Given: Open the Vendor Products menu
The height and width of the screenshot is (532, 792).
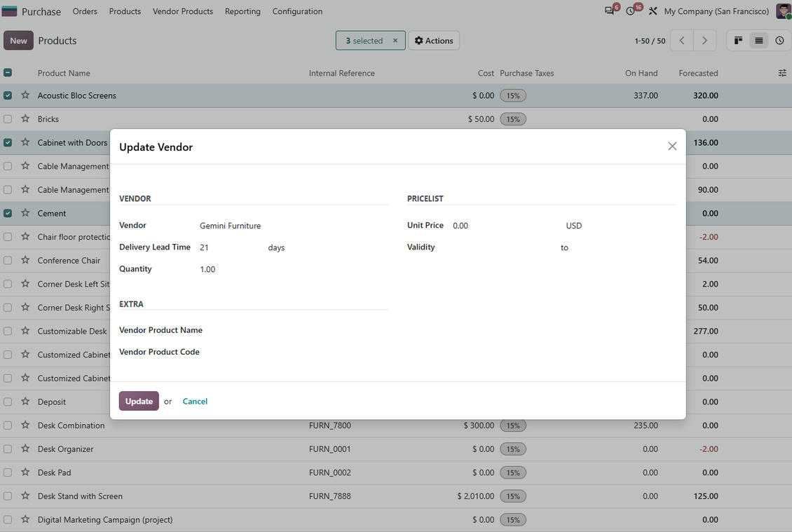Looking at the screenshot, I should pyautogui.click(x=183, y=11).
